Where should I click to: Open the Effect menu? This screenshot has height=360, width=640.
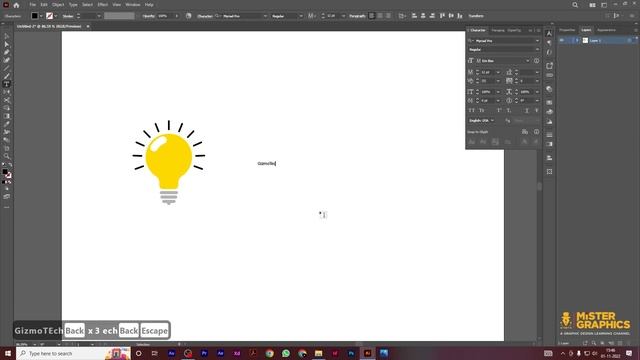tap(102, 5)
